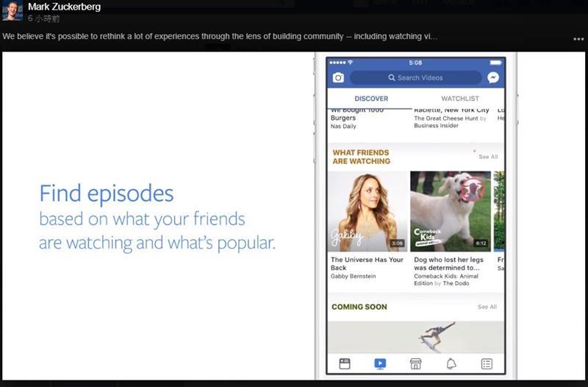
Task: Open Mark Zuckerberg's profile picture
Action: (x=12, y=10)
